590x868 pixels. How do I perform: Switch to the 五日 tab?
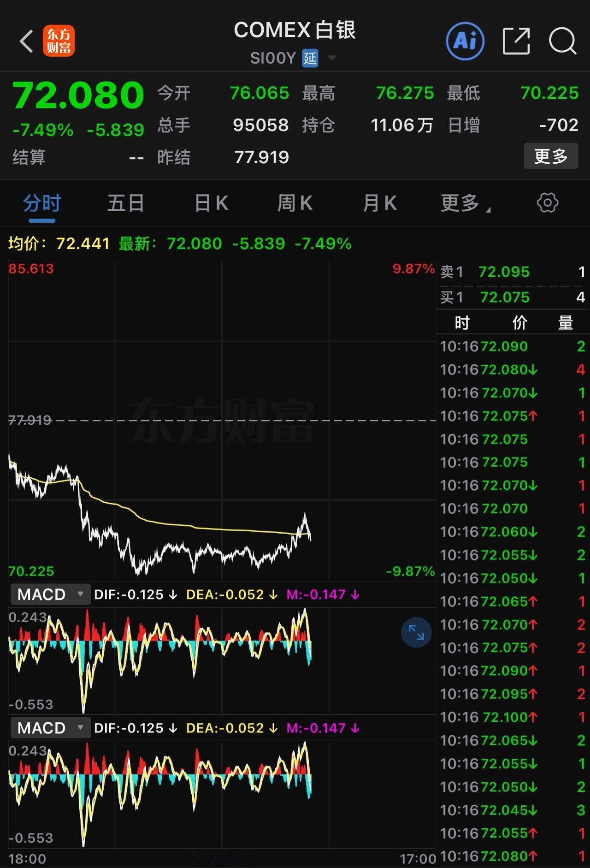tap(125, 203)
